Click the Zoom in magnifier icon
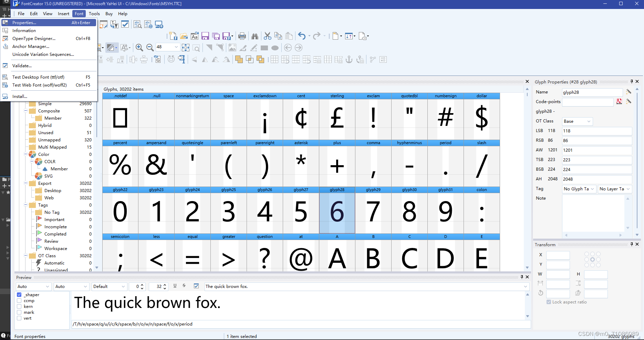 (x=139, y=48)
